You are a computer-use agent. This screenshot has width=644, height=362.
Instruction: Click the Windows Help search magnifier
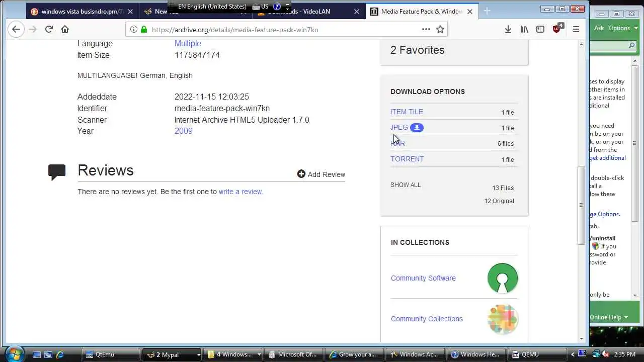pyautogui.click(x=632, y=46)
